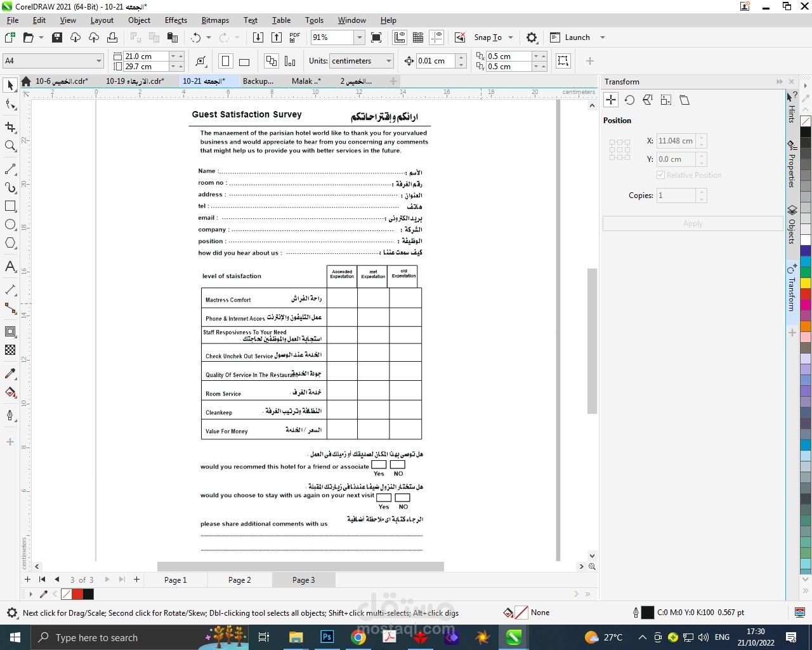The image size is (812, 650).
Task: Switch to the Page 2 tab
Action: (x=240, y=580)
